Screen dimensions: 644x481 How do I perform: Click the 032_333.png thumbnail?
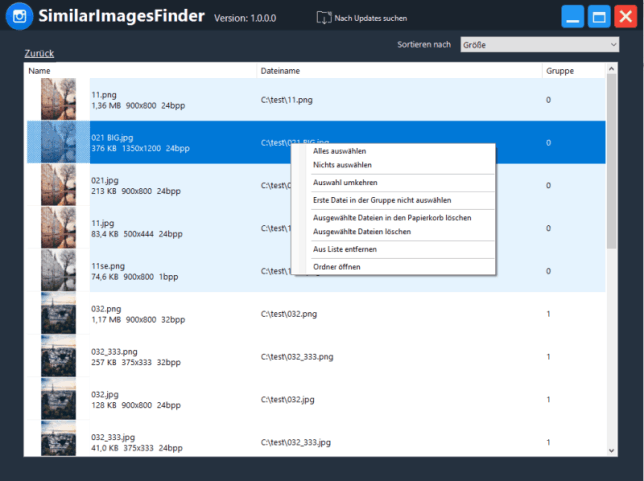[58, 356]
